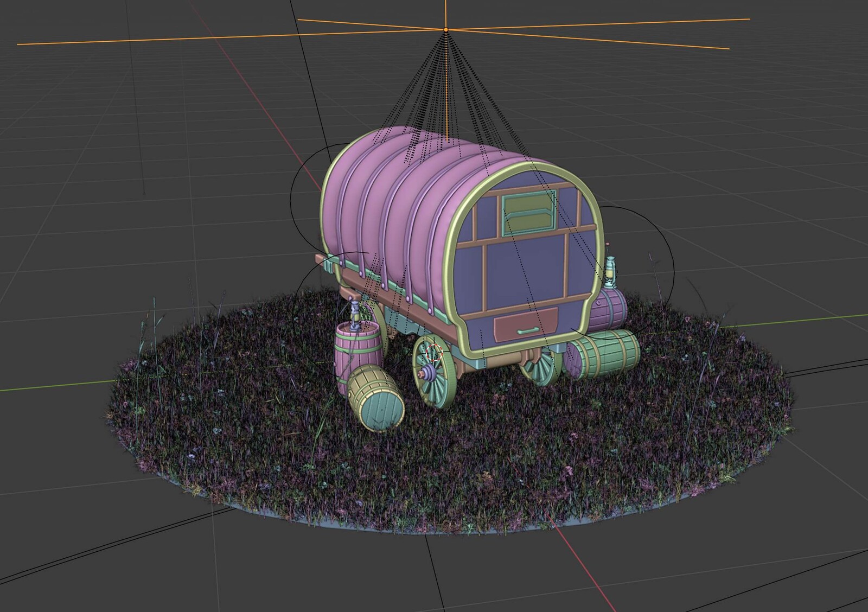This screenshot has width=868, height=612.
Task: Select the lantern on top of the upright barrel
Action: [355, 316]
